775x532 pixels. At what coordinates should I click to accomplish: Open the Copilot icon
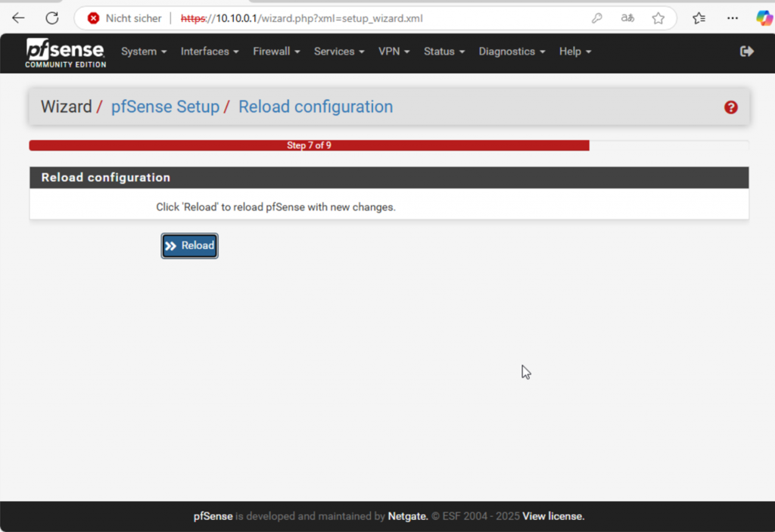764,18
